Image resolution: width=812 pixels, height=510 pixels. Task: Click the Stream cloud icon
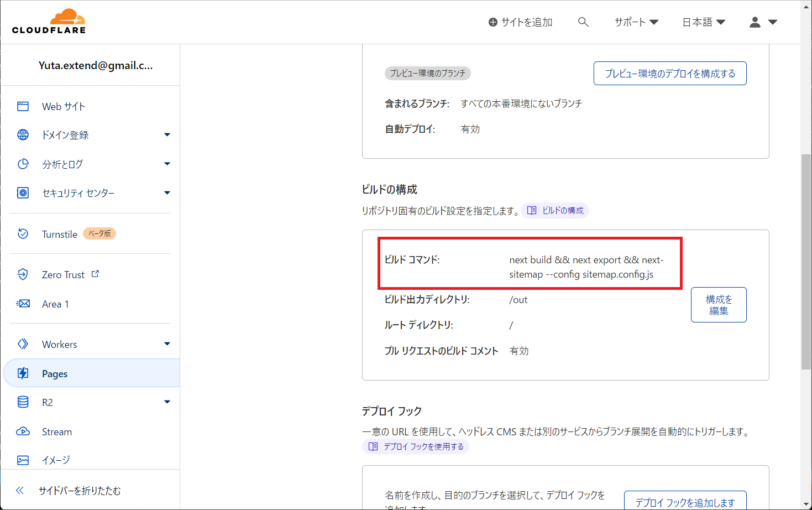point(23,431)
